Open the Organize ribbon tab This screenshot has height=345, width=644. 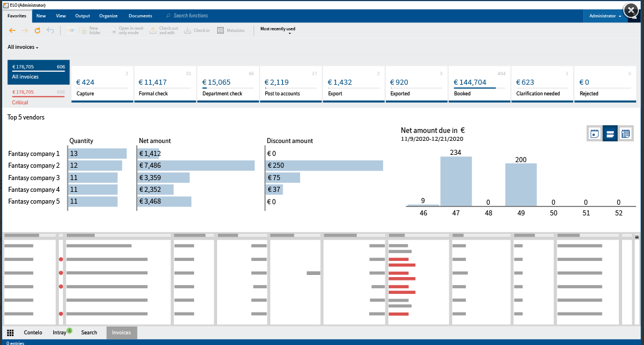click(x=108, y=16)
